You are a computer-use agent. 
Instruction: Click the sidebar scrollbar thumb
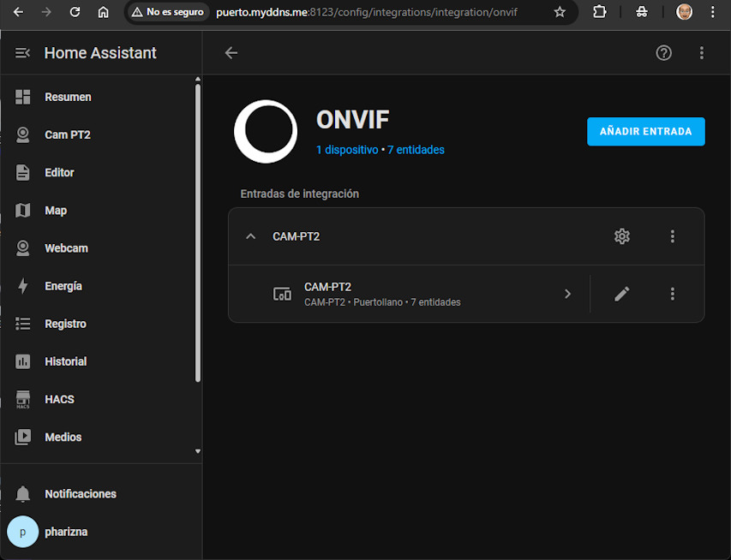198,233
